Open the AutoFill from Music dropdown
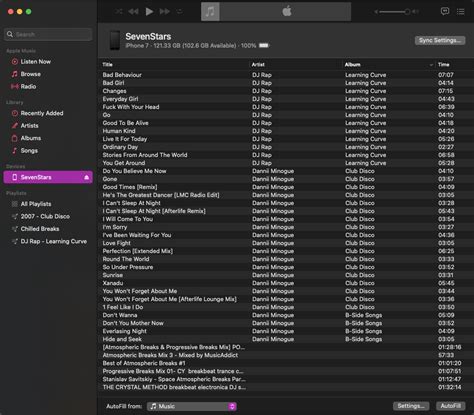Screen dimensions: 474x415 click(x=192, y=406)
